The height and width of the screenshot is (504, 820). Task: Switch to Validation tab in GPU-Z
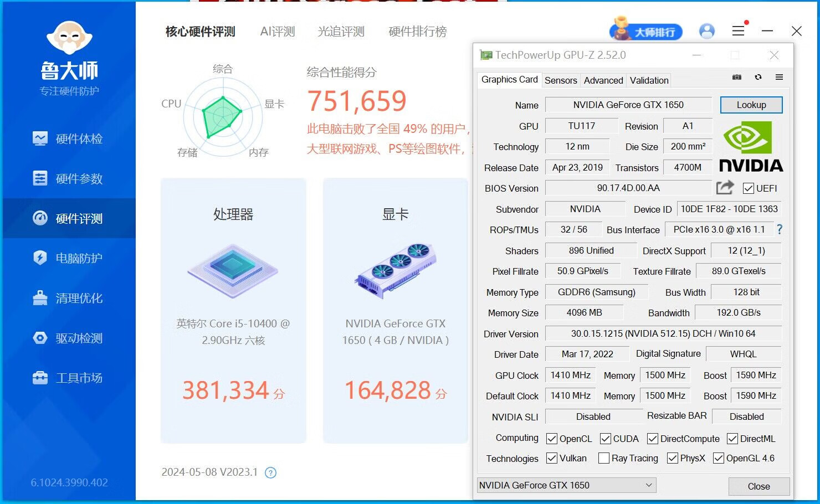click(649, 80)
